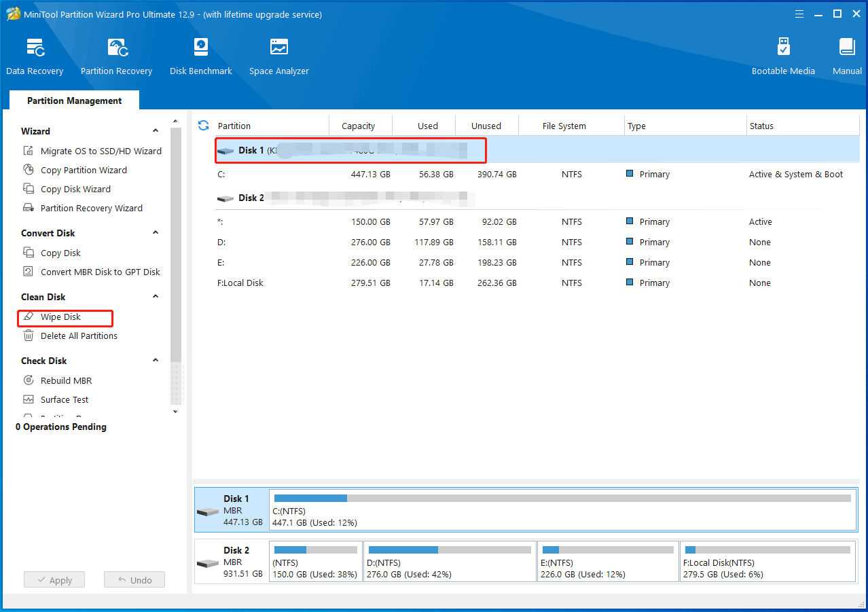The height and width of the screenshot is (612, 868).
Task: Click the Migrate OS to SSD/HD Wizard icon
Action: click(x=29, y=151)
